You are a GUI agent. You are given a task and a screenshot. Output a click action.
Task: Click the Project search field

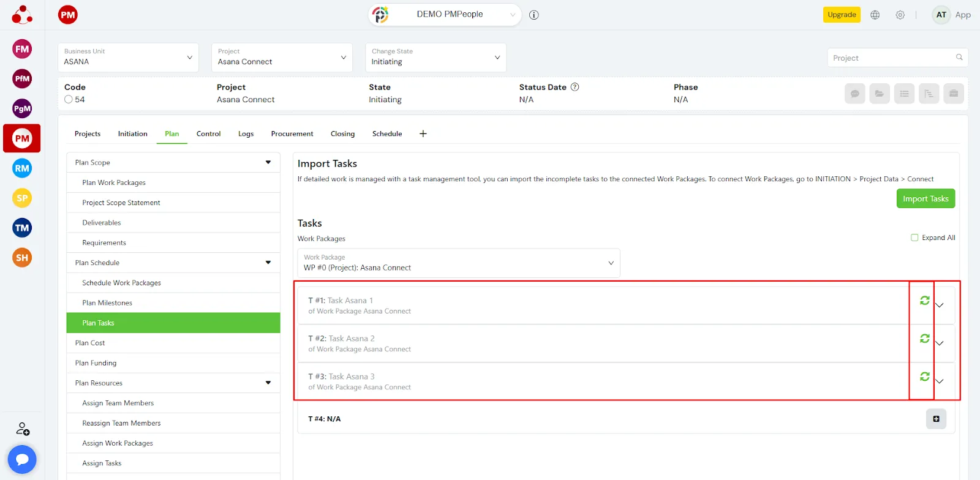coord(892,58)
